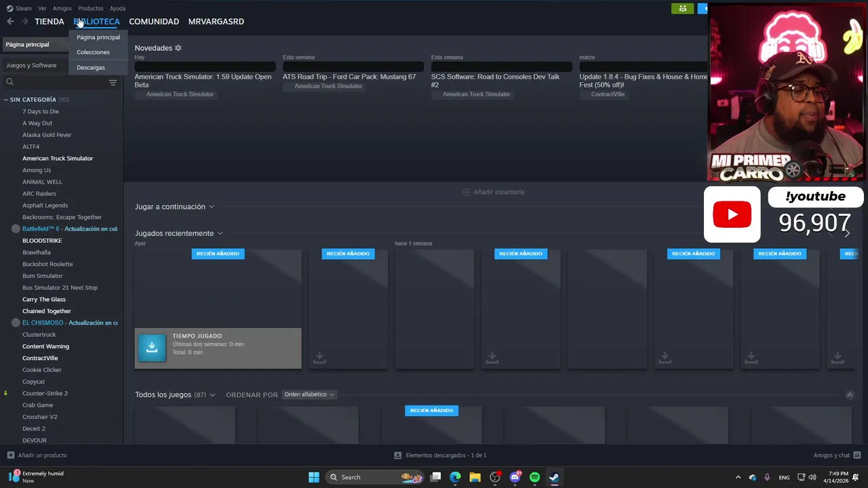The height and width of the screenshot is (488, 868).
Task: Click the volume tray icon
Action: [812, 477]
